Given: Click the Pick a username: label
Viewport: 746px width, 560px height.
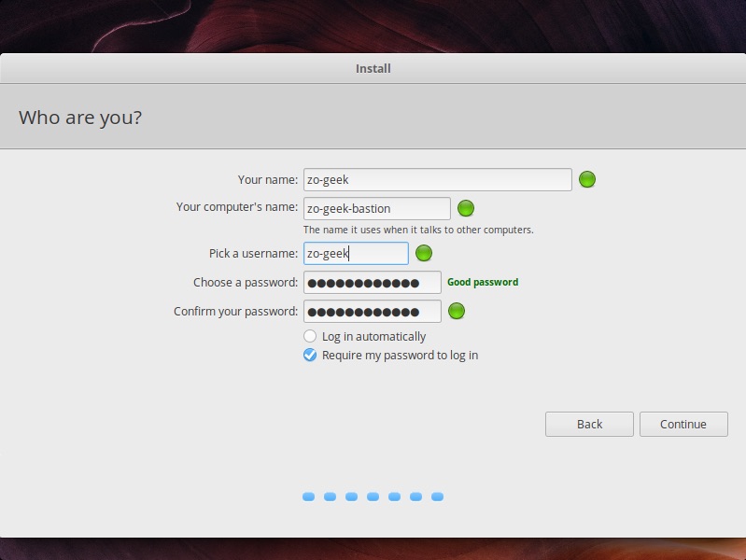Looking at the screenshot, I should (254, 254).
